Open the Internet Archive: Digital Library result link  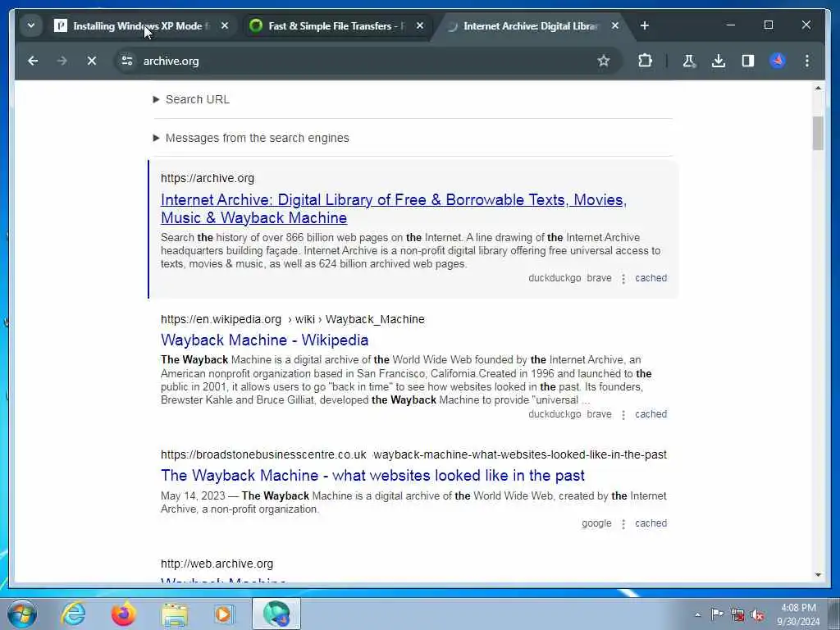[394, 209]
